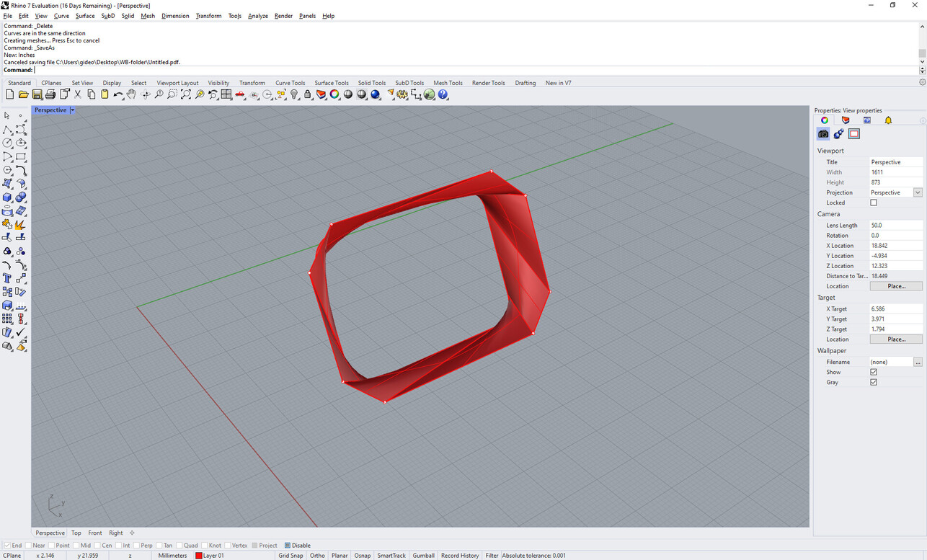Image resolution: width=927 pixels, height=560 pixels.
Task: Choose the Box solid tool
Action: 7,197
